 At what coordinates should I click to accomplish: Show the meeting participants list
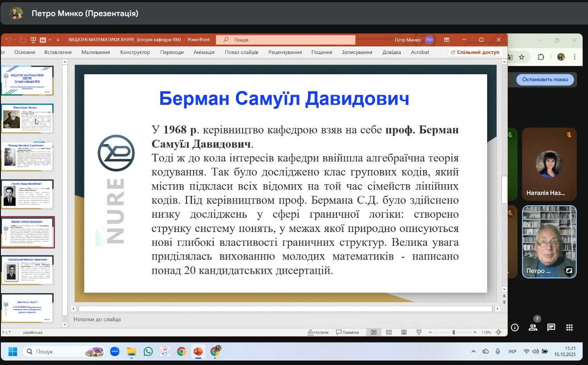pyautogui.click(x=533, y=328)
